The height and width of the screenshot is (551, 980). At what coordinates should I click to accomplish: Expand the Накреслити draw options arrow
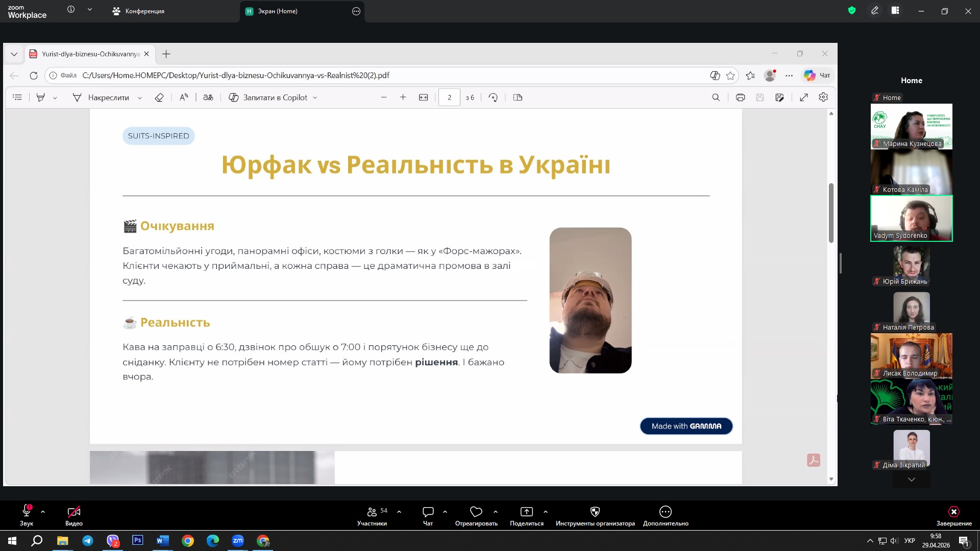pyautogui.click(x=140, y=98)
